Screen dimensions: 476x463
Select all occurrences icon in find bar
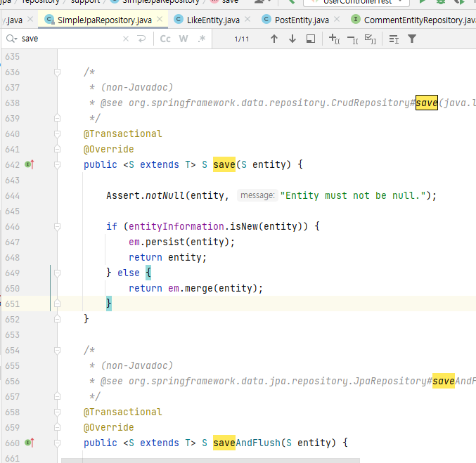click(371, 39)
